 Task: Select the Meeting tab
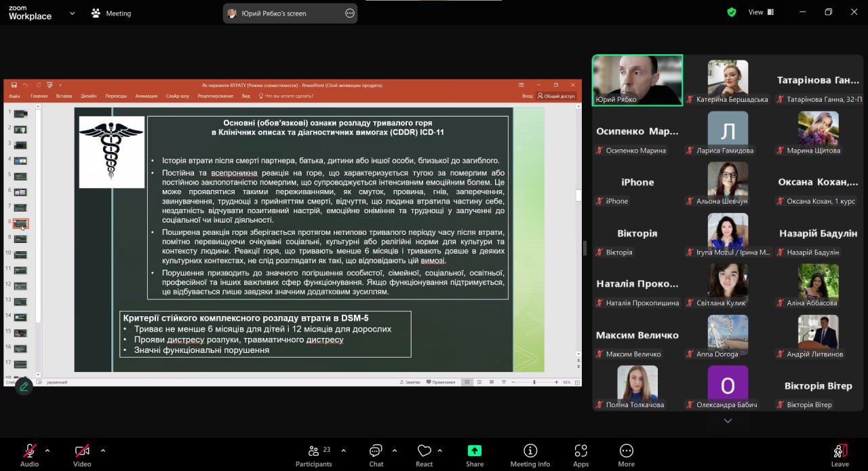(111, 13)
